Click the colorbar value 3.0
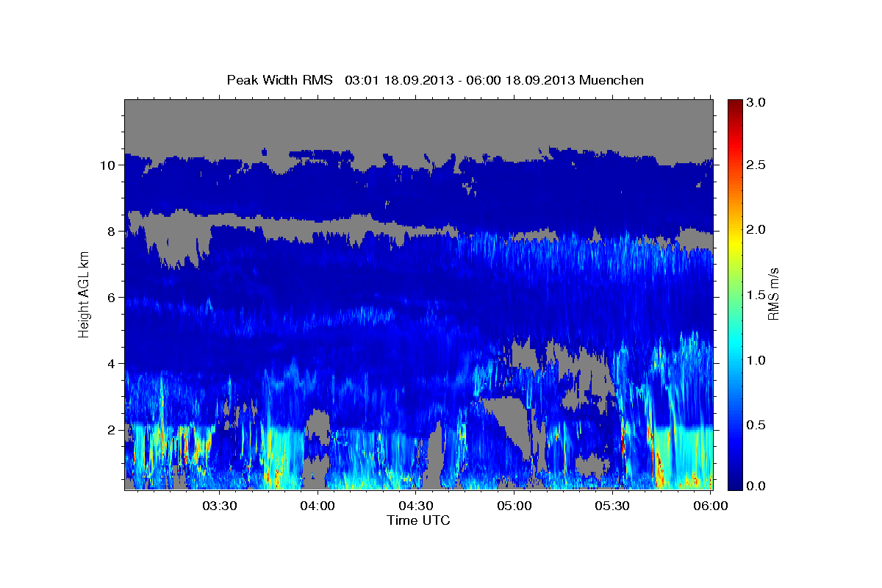882x588 pixels. point(756,103)
